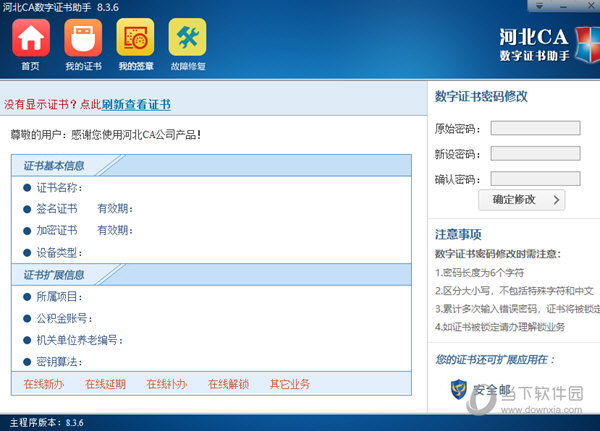Click the 注意事项 heading

click(458, 234)
